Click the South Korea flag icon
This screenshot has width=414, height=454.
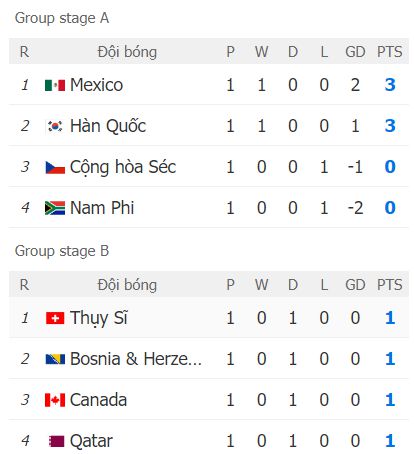55,126
